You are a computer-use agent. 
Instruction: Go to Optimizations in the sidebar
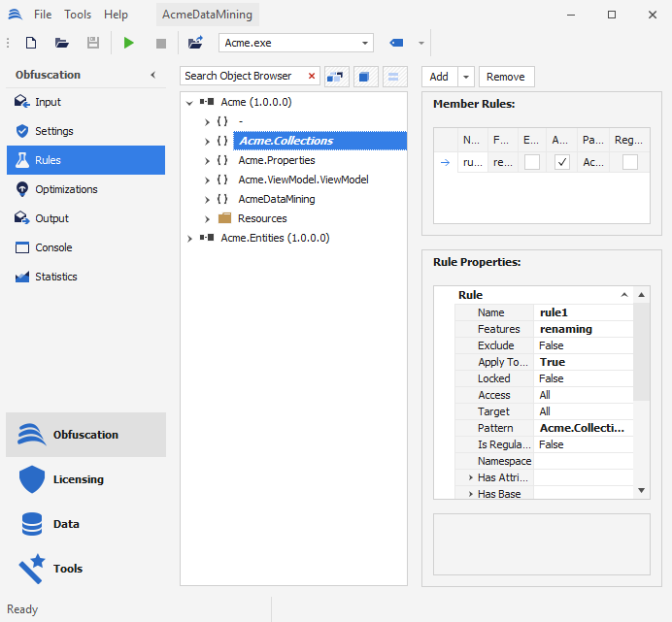(66, 189)
